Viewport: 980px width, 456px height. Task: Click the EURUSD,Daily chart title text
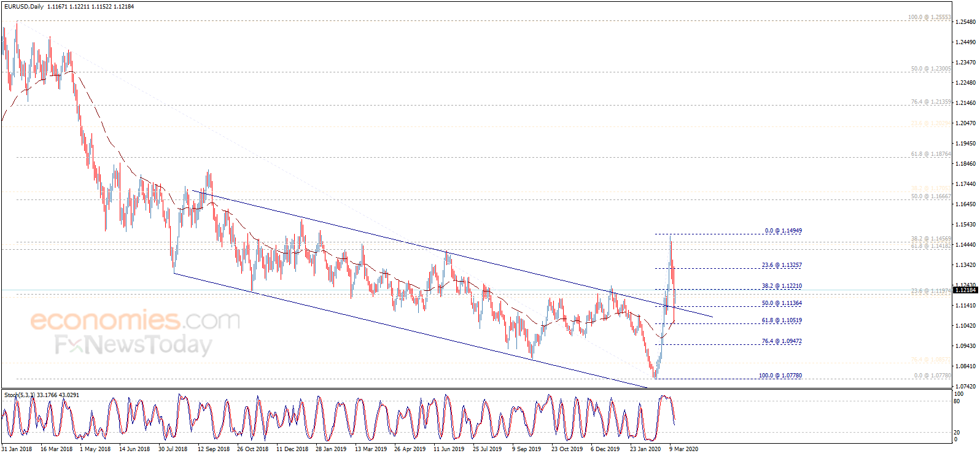pos(24,7)
